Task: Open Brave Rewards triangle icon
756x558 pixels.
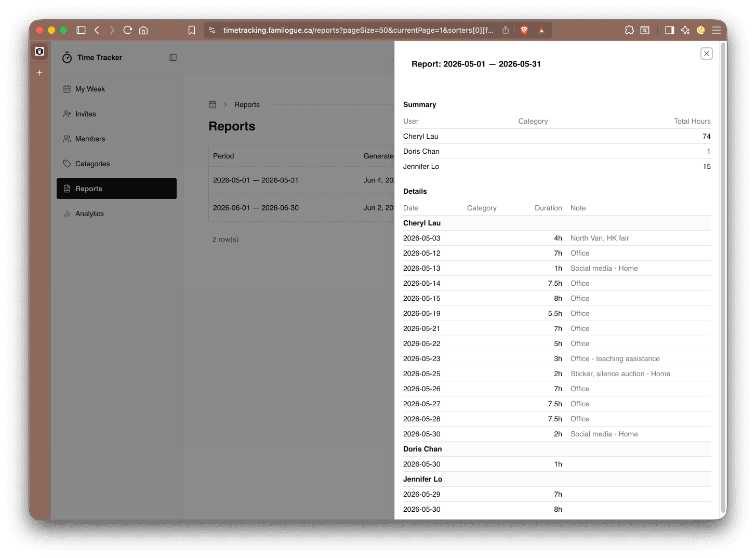Action: [541, 30]
